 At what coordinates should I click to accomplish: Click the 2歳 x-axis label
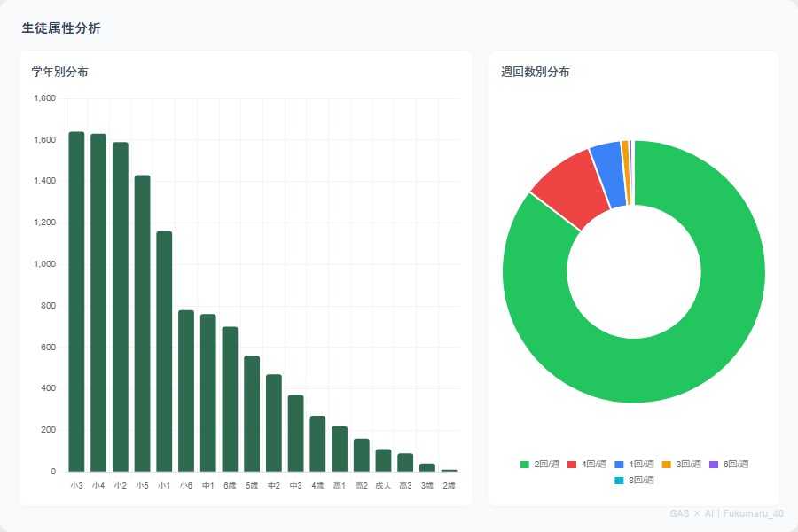click(449, 486)
